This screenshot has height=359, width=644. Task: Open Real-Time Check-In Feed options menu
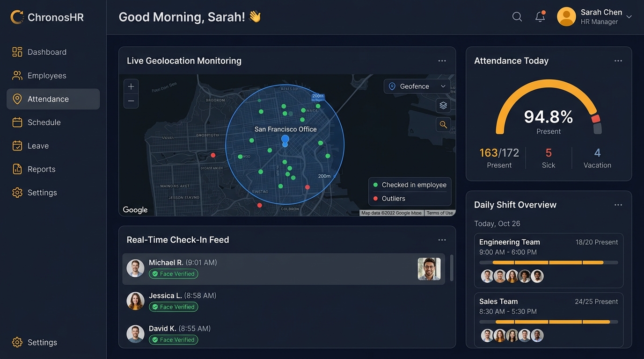[x=442, y=240]
